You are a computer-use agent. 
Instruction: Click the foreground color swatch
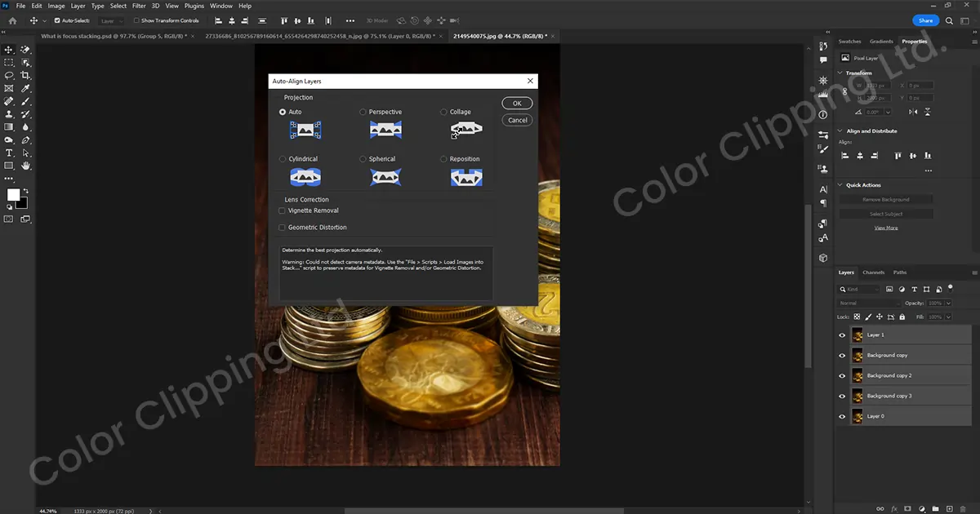pos(13,195)
